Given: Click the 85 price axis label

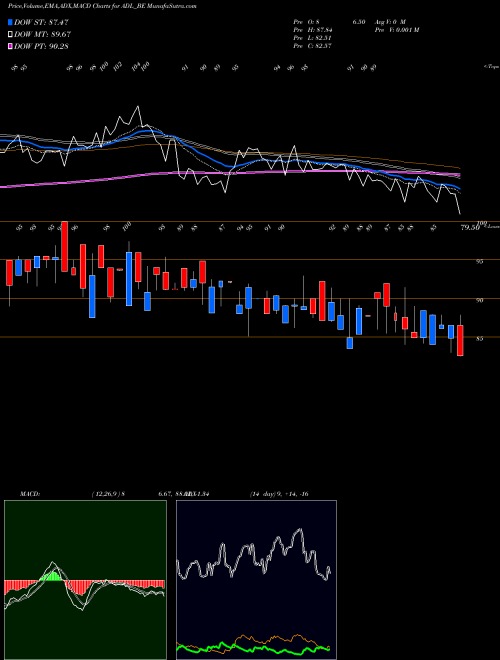Looking at the screenshot, I should [x=480, y=338].
